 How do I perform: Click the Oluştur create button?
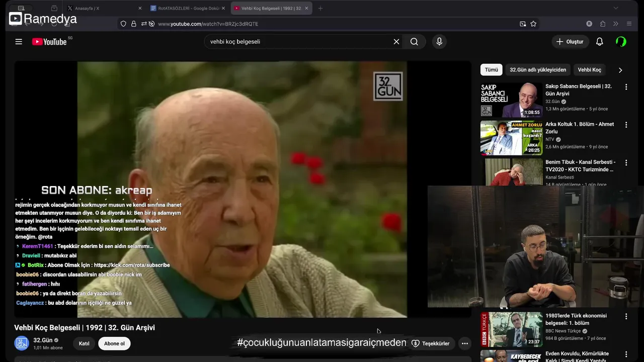(x=570, y=42)
